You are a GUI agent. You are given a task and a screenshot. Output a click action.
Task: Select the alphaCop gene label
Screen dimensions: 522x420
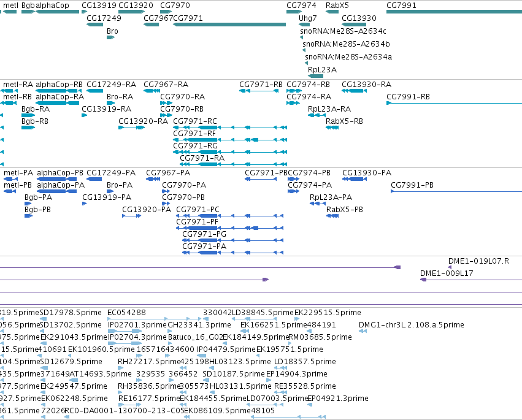[52, 6]
